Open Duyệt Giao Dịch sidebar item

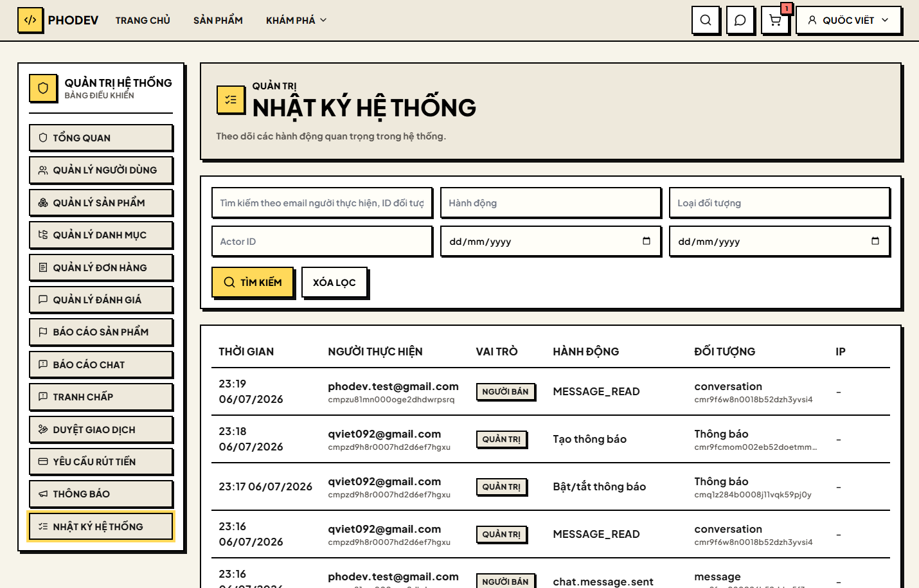[101, 429]
